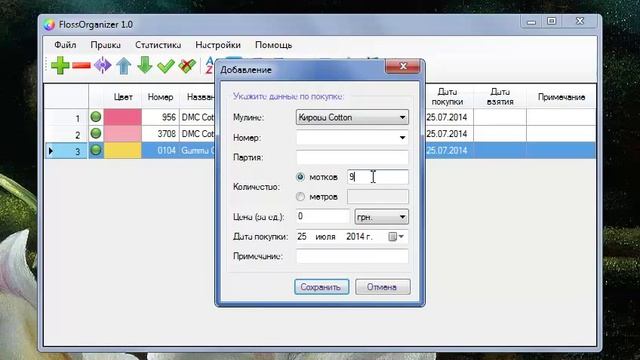This screenshot has width=640, height=360.
Task: Click the green checkmark toolbar icon
Action: 166,66
